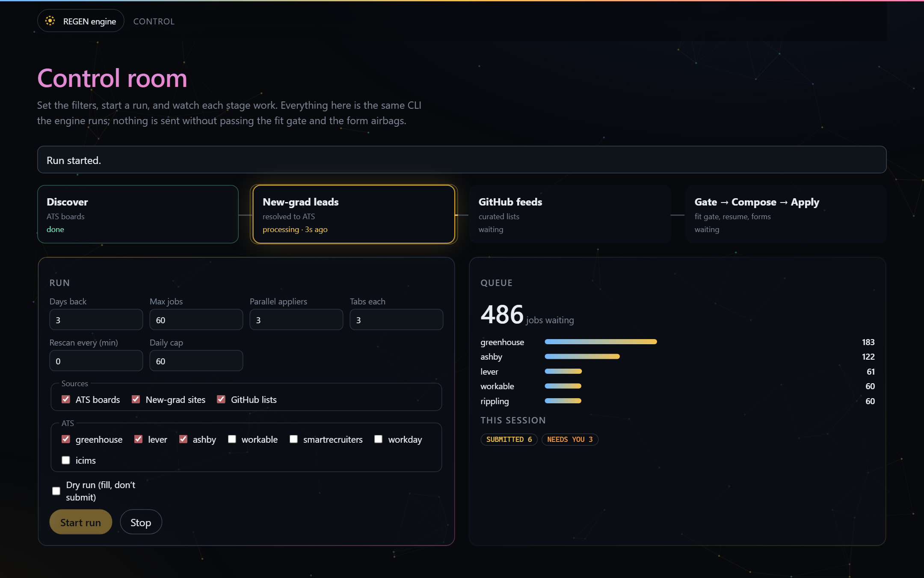The image size is (924, 578).
Task: Click the Control room heading
Action: [x=112, y=78]
